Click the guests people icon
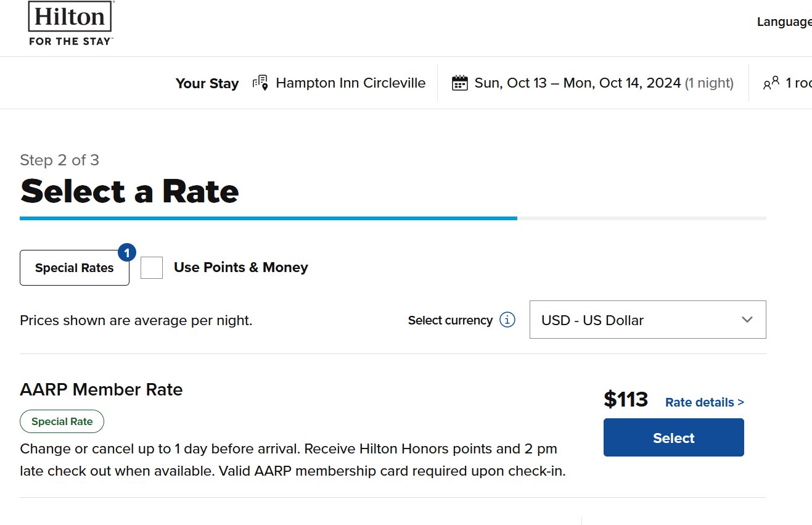This screenshot has height=525, width=812. (771, 84)
